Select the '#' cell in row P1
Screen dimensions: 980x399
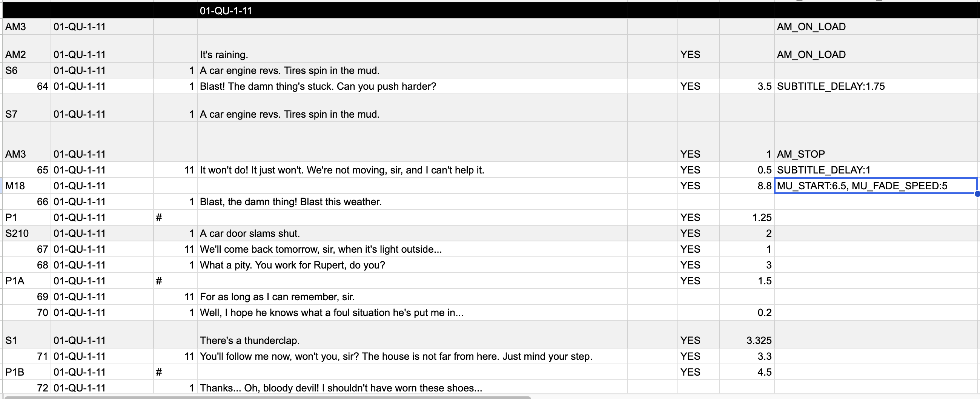coord(175,218)
